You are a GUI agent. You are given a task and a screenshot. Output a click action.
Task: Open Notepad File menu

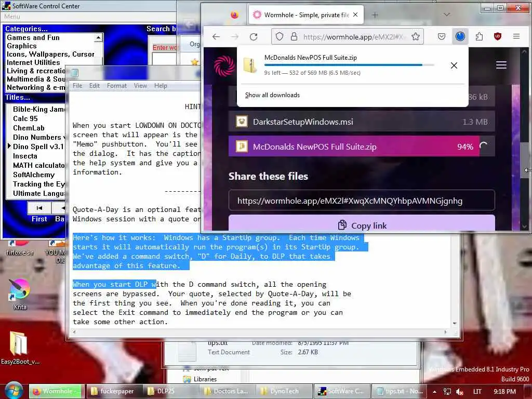coord(77,86)
